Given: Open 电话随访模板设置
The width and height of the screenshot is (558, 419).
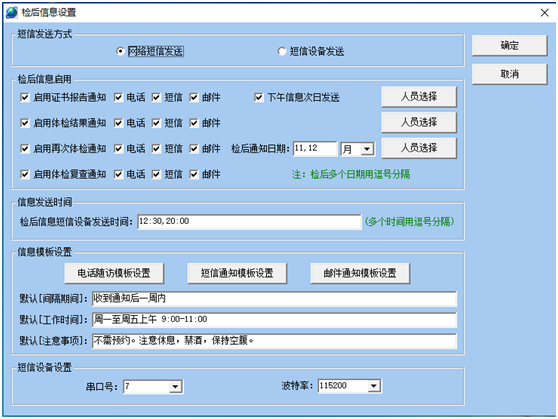Looking at the screenshot, I should (114, 273).
